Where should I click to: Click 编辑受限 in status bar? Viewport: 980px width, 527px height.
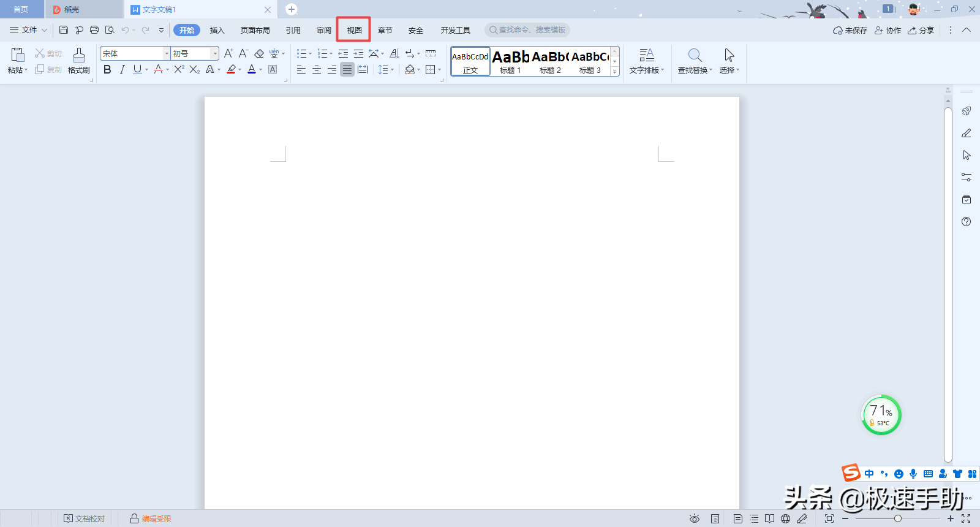coord(151,518)
